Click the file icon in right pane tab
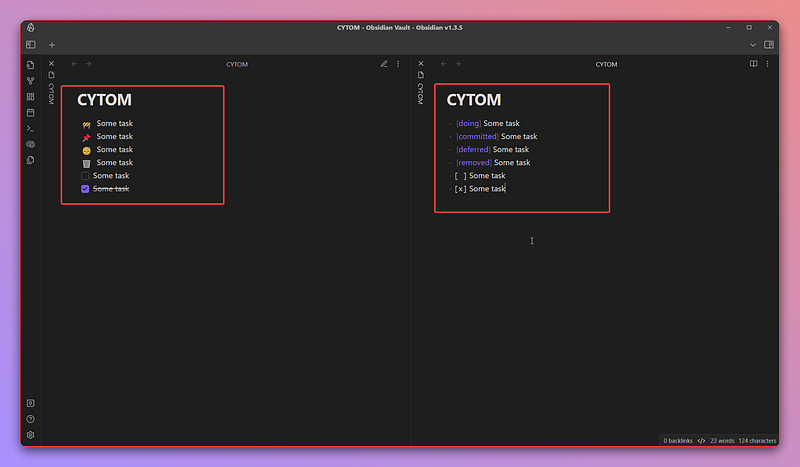 pos(421,75)
